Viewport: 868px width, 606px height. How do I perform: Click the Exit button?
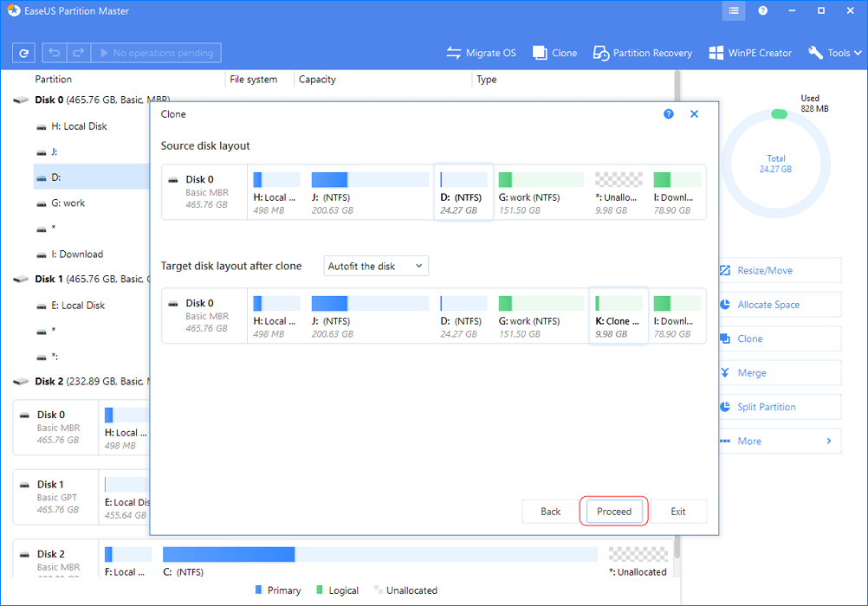click(678, 512)
